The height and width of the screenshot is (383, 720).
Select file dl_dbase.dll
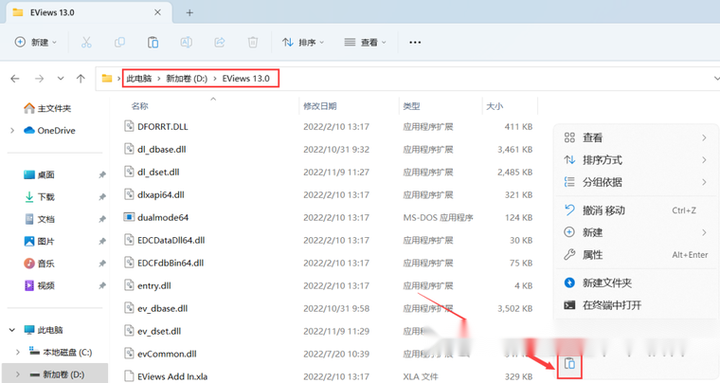162,149
